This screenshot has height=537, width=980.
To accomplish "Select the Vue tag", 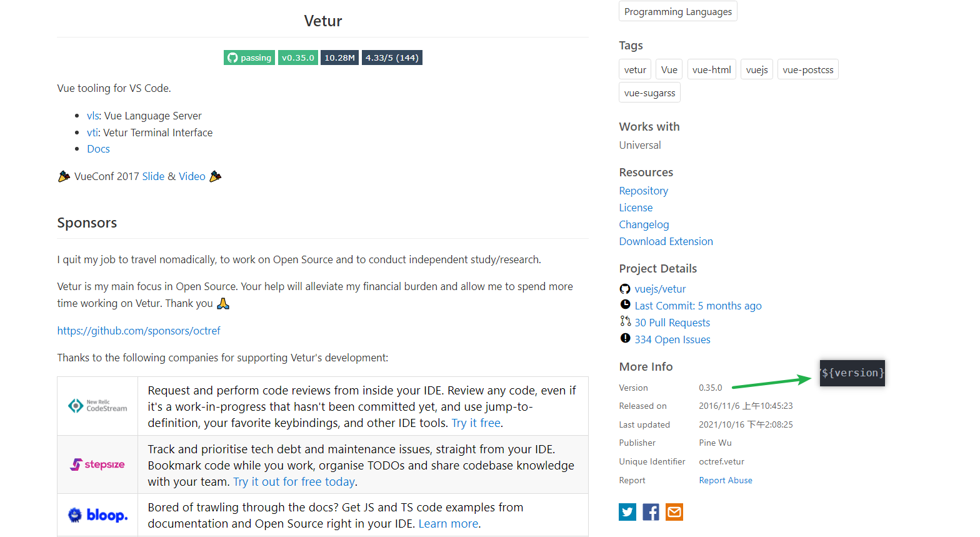I will 669,69.
